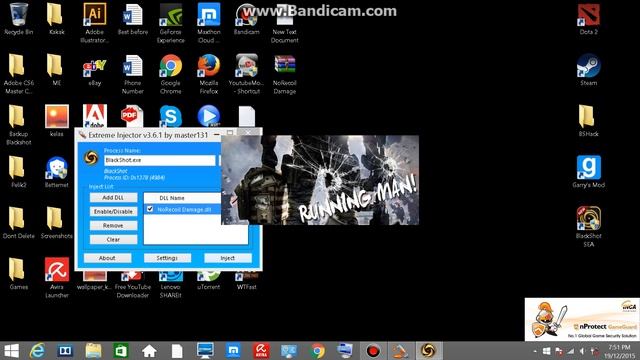
Task: Select the New Text Document icon
Action: point(284,23)
